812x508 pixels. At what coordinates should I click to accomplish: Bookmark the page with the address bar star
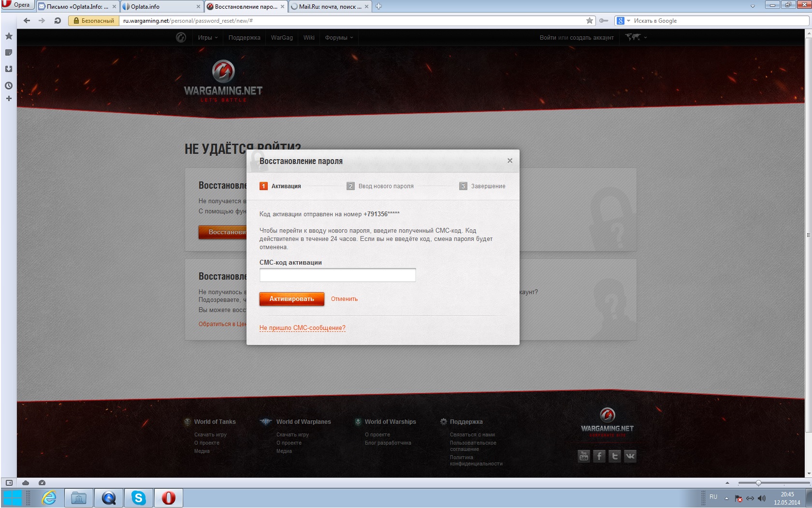tap(590, 21)
